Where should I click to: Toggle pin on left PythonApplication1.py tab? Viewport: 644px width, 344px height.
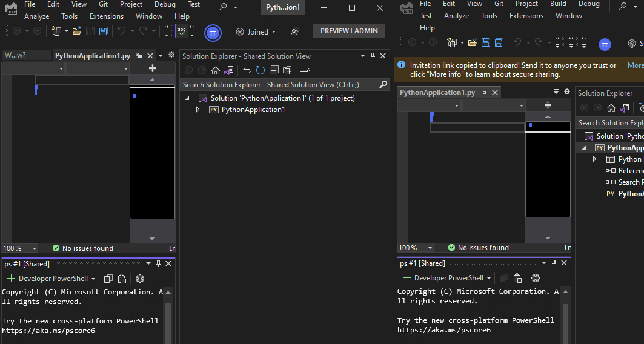click(139, 56)
